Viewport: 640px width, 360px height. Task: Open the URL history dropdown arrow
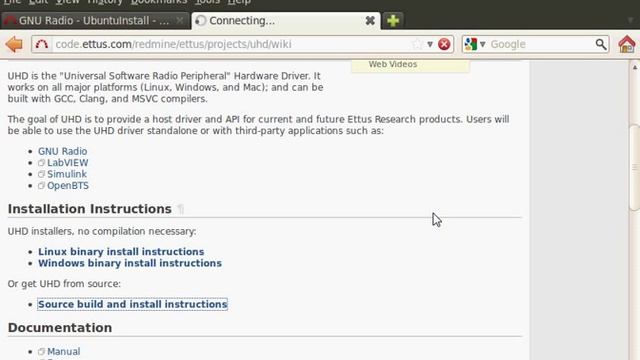click(x=430, y=44)
